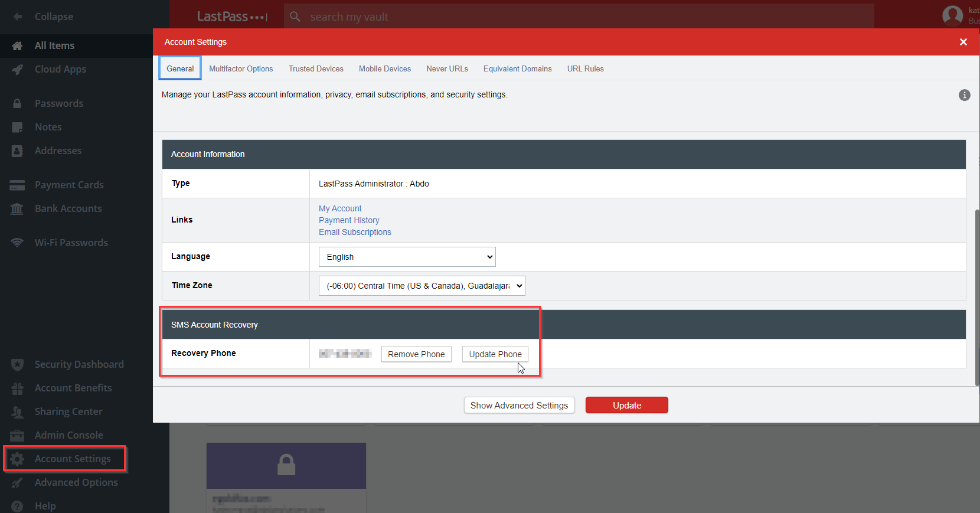Click the Remove Phone button
The width and height of the screenshot is (980, 513).
[416, 354]
